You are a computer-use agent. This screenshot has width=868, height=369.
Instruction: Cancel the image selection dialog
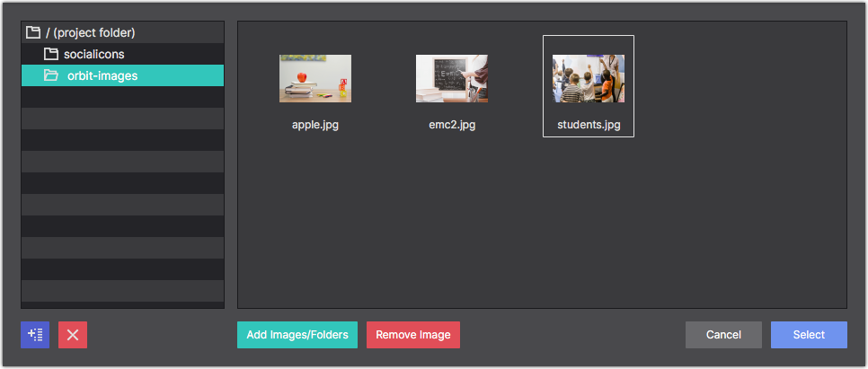723,335
